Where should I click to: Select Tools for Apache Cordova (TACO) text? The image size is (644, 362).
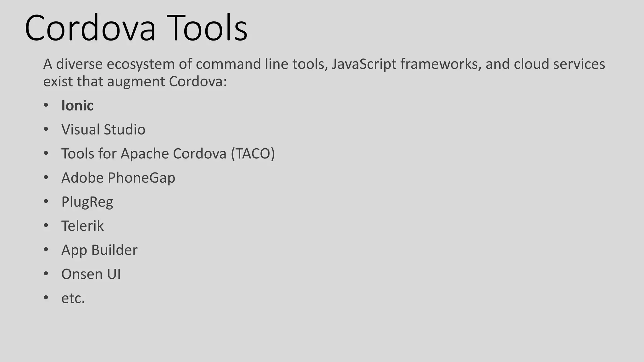pyautogui.click(x=168, y=154)
